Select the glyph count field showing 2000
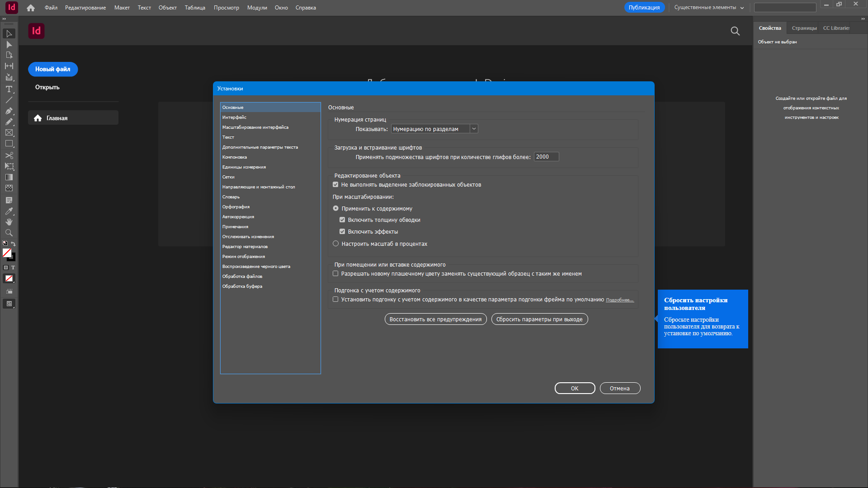Viewport: 868px width, 488px height. click(546, 156)
